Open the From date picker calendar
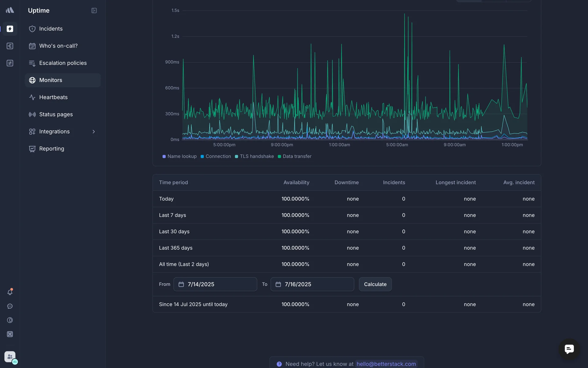588x368 pixels. (x=181, y=284)
